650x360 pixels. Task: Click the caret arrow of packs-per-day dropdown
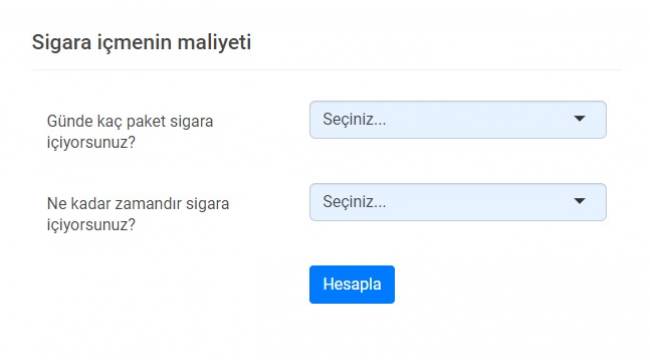click(x=580, y=119)
